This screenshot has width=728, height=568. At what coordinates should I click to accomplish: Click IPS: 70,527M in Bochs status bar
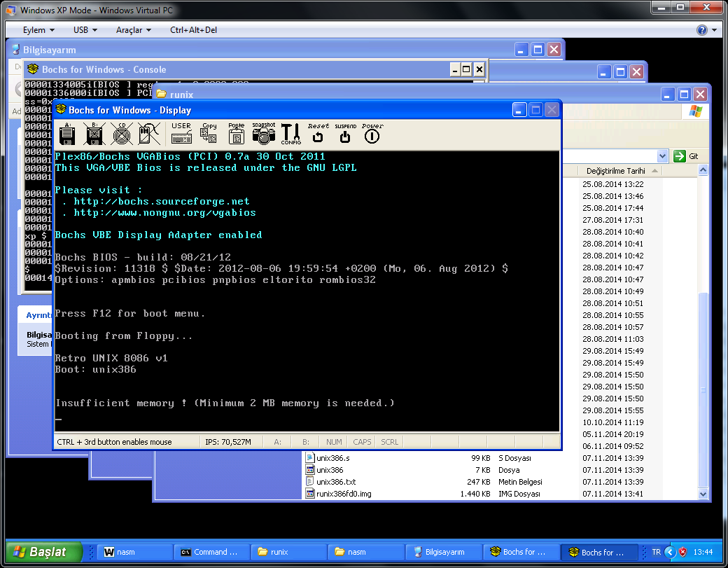click(x=228, y=442)
